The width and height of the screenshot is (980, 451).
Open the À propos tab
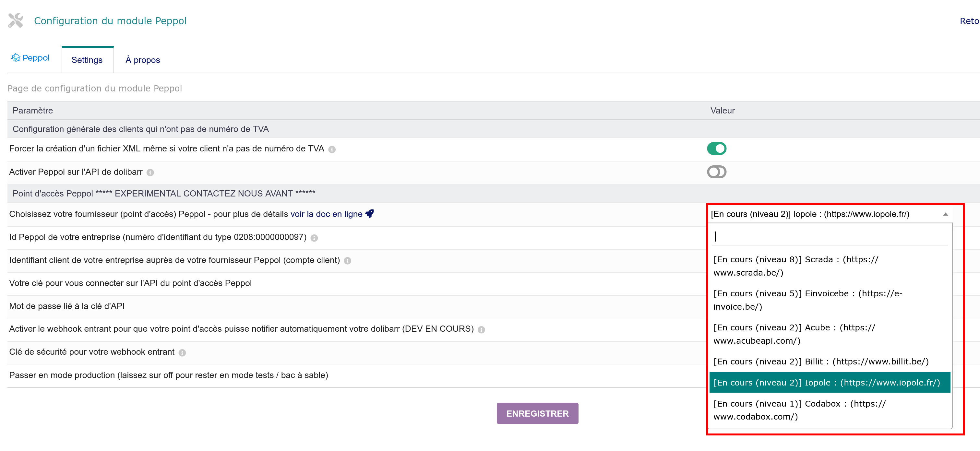(143, 60)
